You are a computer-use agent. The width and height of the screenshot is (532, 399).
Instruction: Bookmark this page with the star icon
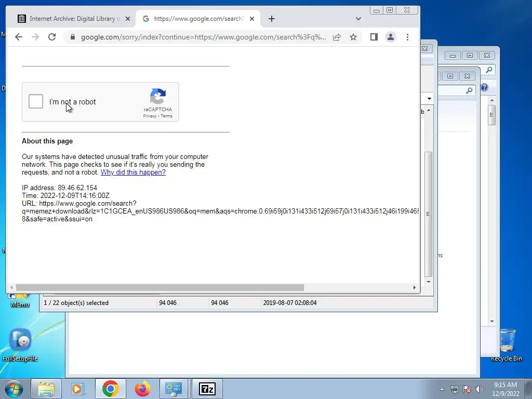[353, 37]
